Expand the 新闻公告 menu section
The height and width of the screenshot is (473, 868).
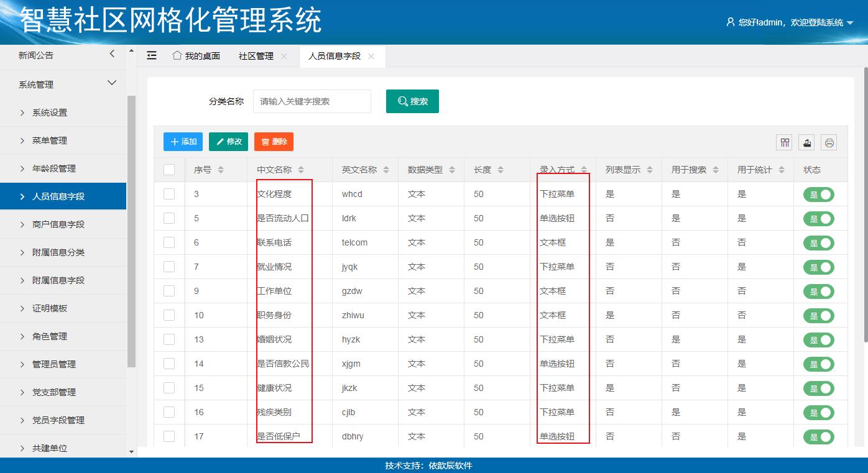(x=112, y=55)
